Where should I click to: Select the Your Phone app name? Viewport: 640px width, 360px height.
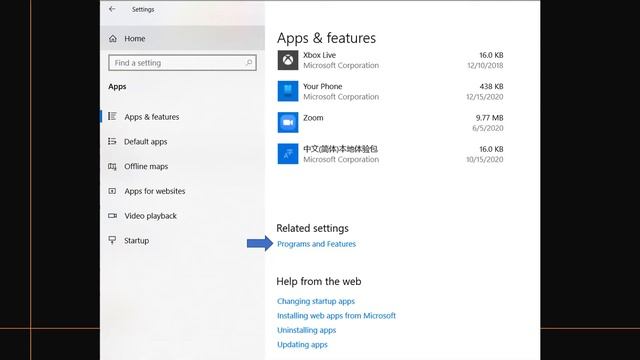(x=322, y=87)
